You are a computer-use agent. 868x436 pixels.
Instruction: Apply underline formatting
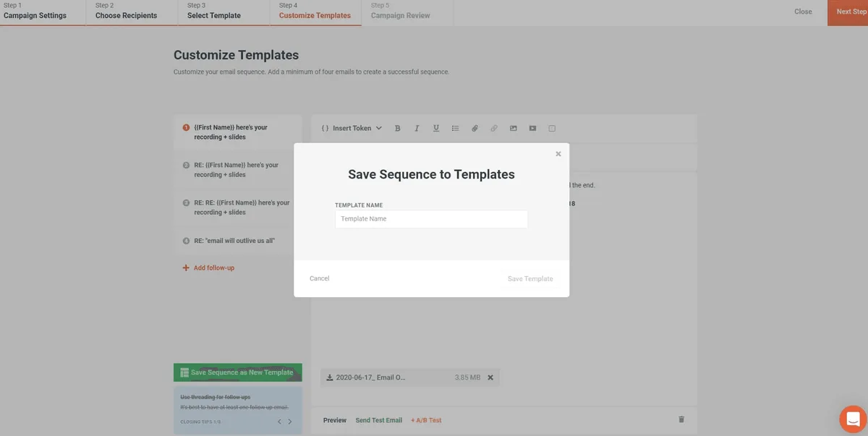tap(435, 128)
